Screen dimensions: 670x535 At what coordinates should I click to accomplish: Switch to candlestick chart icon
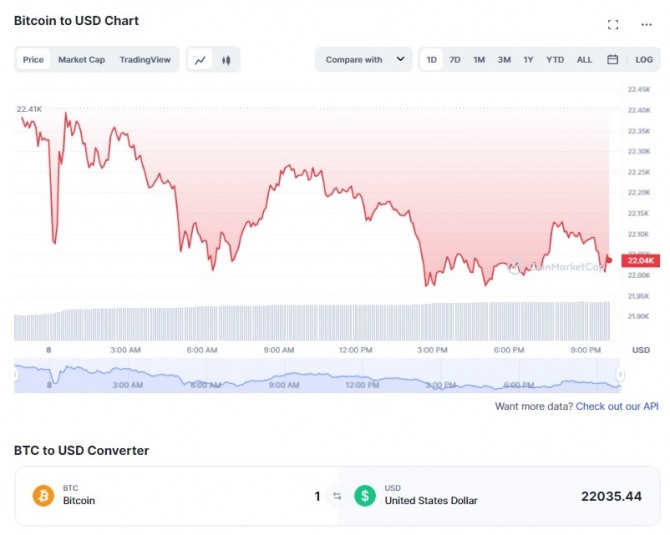click(227, 60)
